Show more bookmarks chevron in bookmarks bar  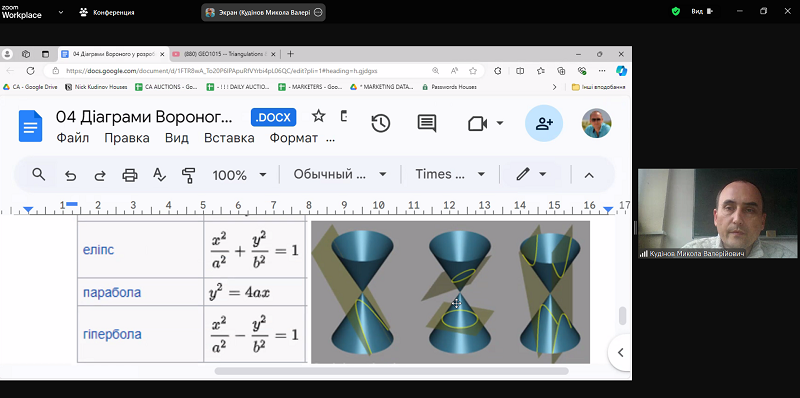(555, 87)
